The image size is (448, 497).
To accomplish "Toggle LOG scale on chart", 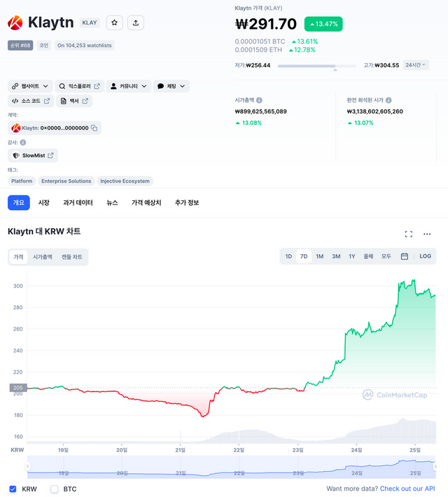I will (425, 256).
